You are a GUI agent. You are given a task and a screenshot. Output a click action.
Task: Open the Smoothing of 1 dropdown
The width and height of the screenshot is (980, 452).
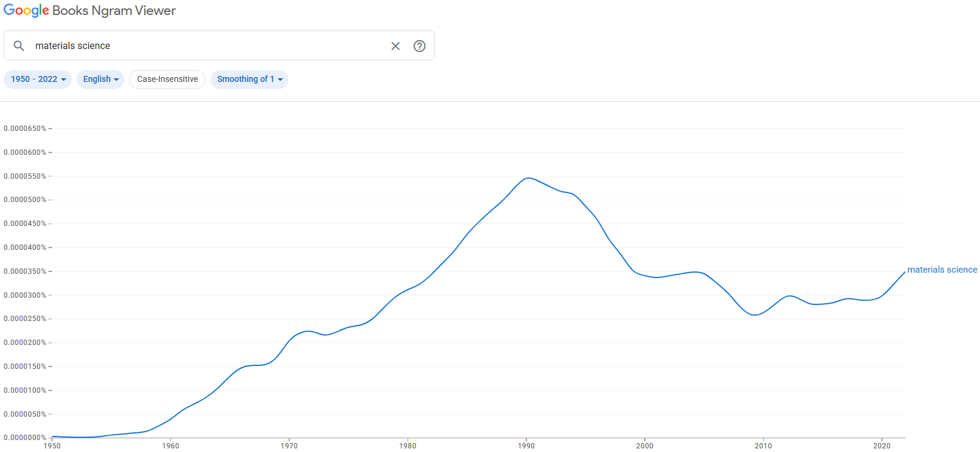pyautogui.click(x=249, y=80)
